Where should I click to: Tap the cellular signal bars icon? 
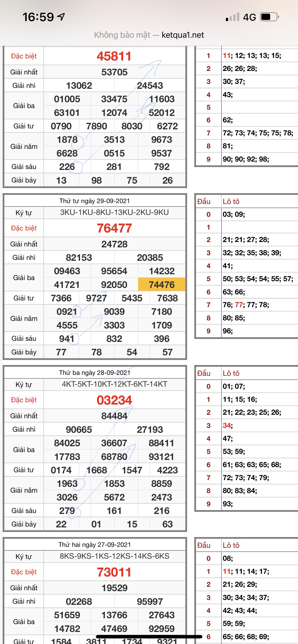(x=233, y=17)
